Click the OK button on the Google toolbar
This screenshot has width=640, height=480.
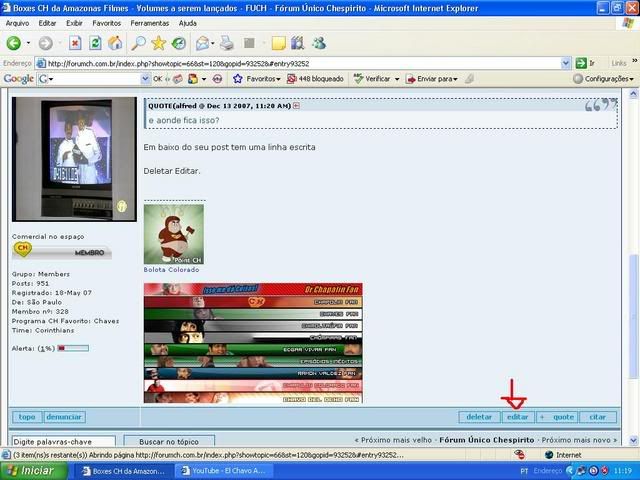(x=158, y=79)
